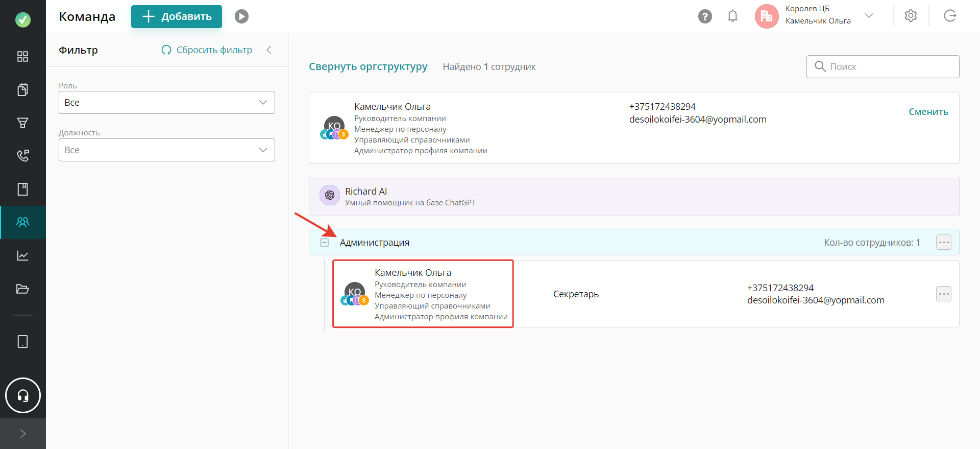
Task: Open the clipboard documents sidebar icon
Action: point(23,89)
